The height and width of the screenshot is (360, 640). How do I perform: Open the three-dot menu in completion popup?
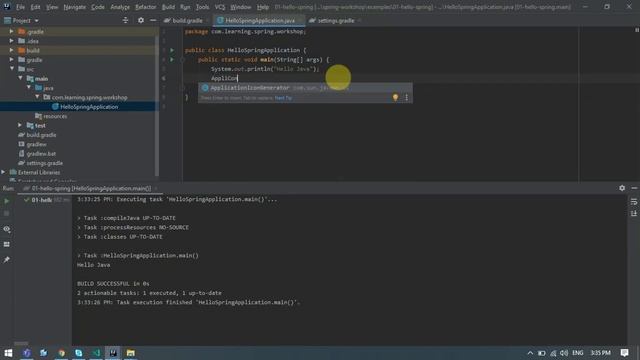click(x=407, y=98)
